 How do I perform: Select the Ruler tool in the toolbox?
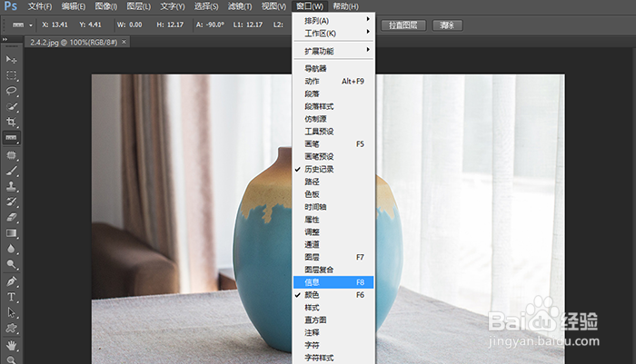point(11,138)
